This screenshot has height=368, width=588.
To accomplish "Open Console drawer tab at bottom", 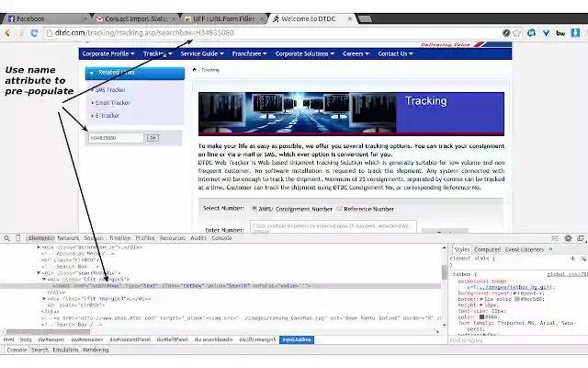I will click(17, 350).
